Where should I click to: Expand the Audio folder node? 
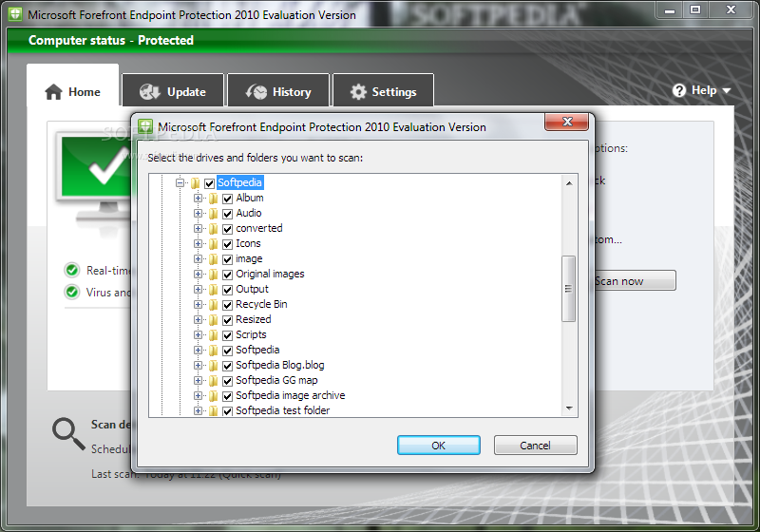pos(198,213)
